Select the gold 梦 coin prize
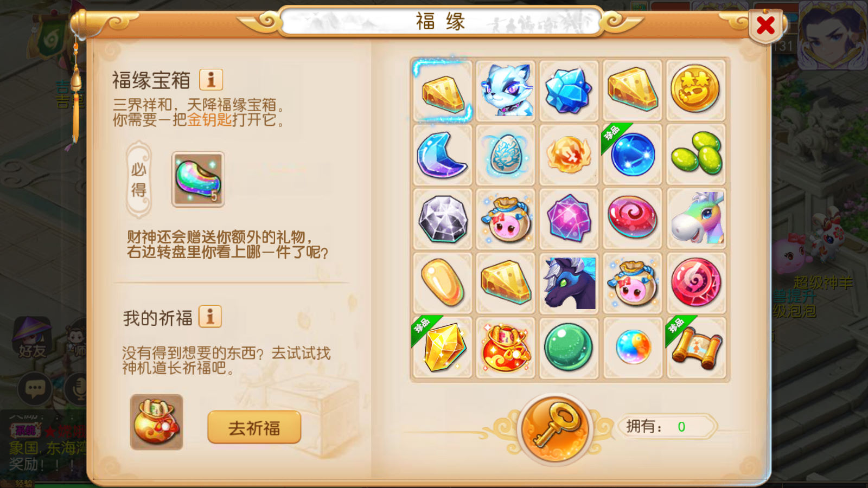The image size is (868, 488). [x=696, y=90]
